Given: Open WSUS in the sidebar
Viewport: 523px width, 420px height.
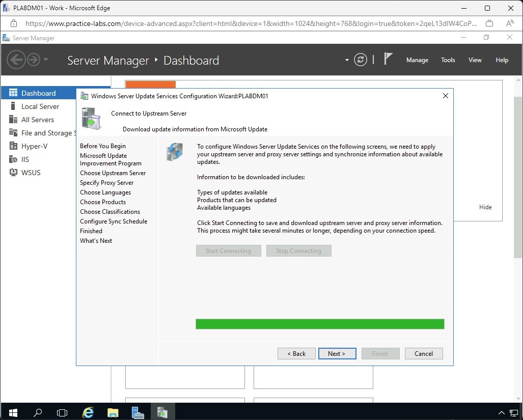Looking at the screenshot, I should tap(31, 173).
